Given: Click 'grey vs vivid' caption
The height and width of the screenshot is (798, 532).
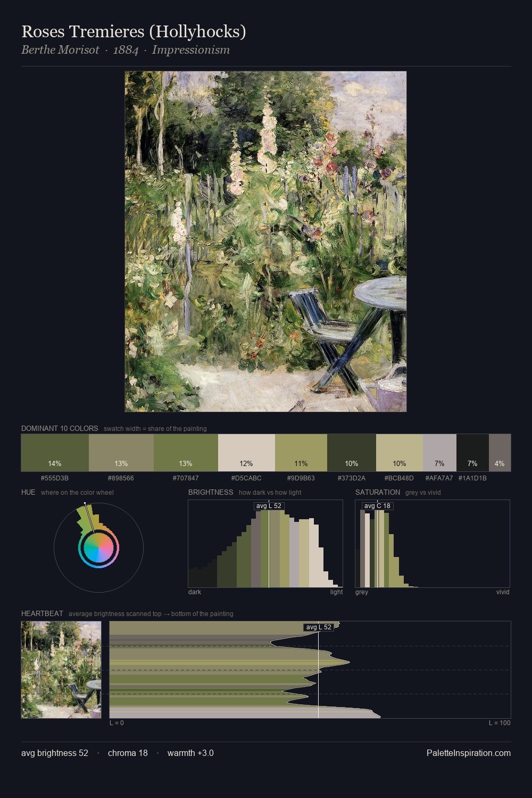Looking at the screenshot, I should pyautogui.click(x=423, y=493).
